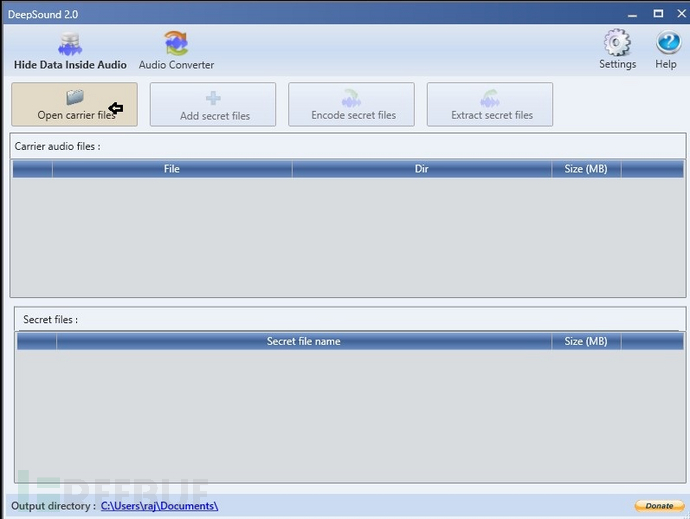
Task: Click Extract secret files button
Action: (490, 104)
